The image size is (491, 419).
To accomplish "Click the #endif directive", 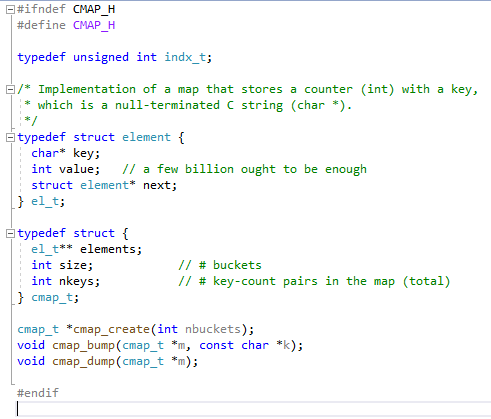I will [x=38, y=393].
